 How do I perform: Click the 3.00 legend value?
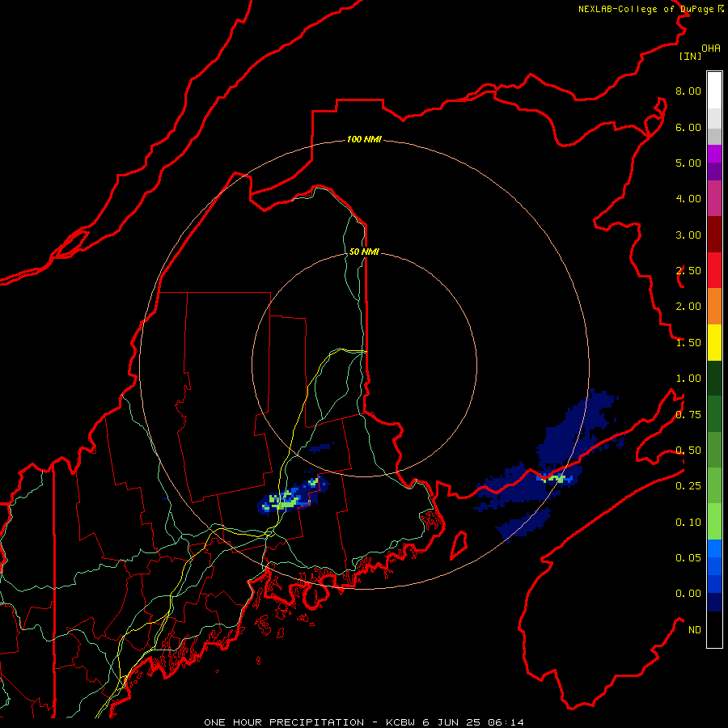(x=688, y=235)
